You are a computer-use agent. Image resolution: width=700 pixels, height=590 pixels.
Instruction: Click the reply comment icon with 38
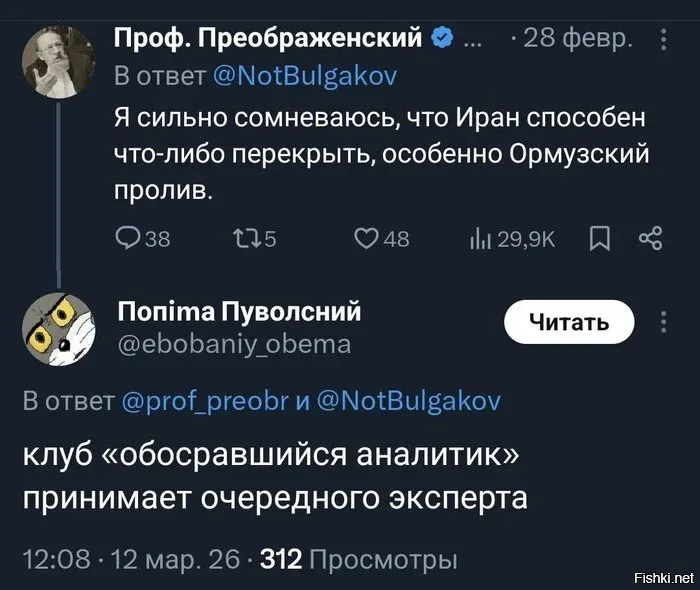click(128, 238)
